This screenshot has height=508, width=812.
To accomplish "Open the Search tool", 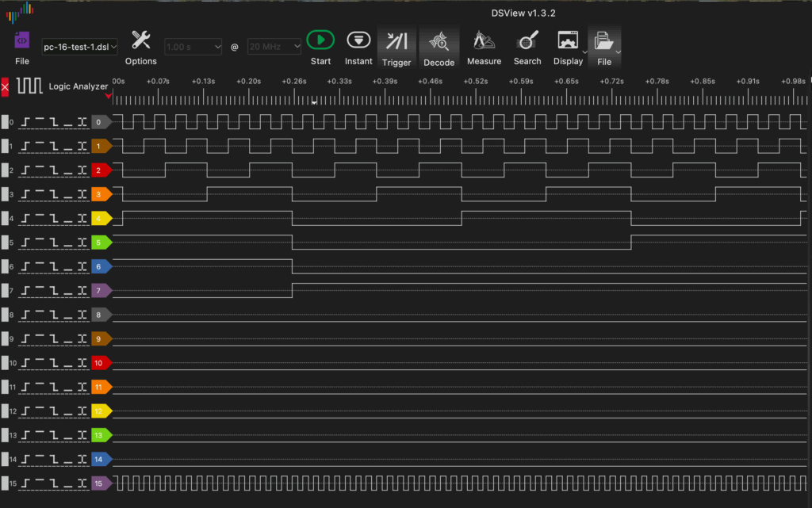I will click(527, 41).
